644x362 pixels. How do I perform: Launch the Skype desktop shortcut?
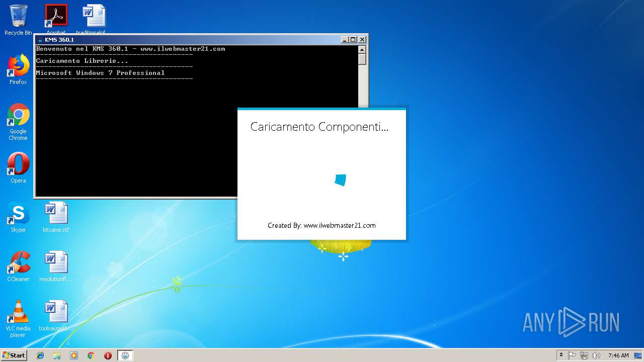[x=18, y=217]
